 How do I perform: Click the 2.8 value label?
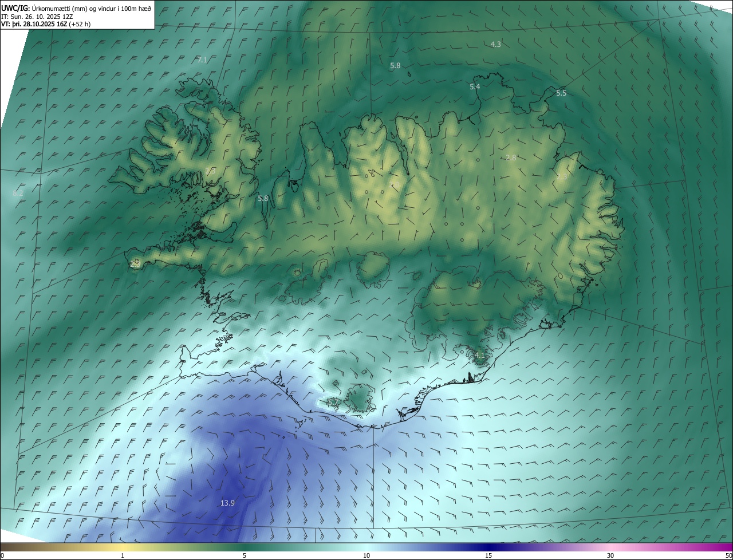tap(511, 157)
